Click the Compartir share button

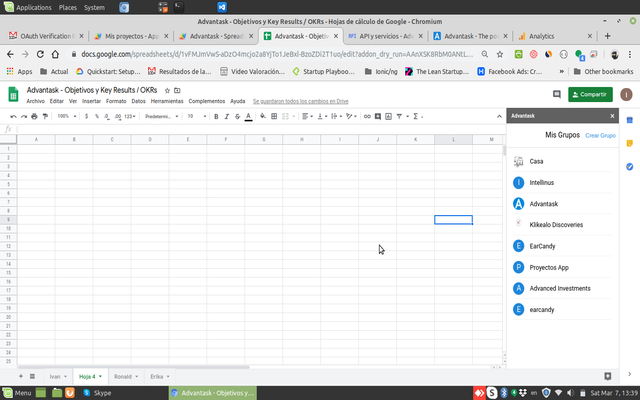[590, 94]
